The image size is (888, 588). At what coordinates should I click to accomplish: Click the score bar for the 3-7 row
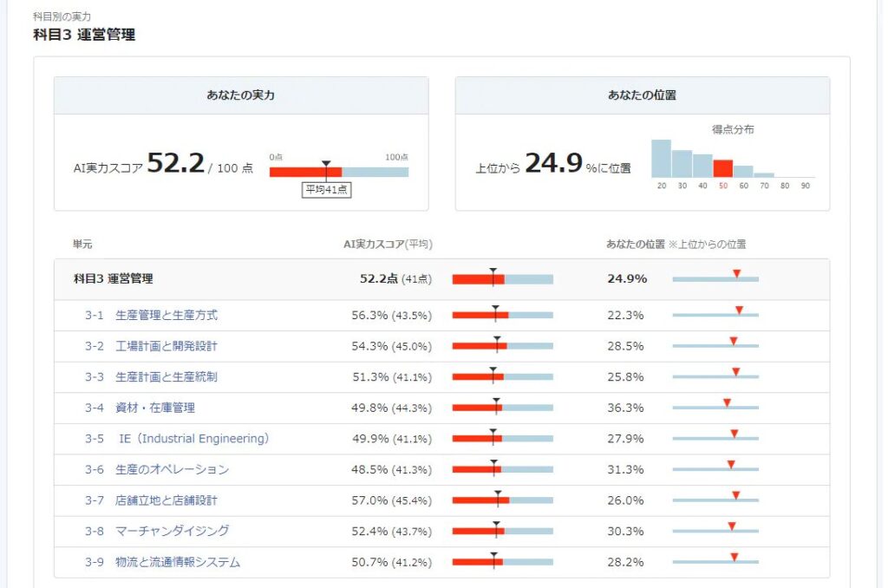click(502, 500)
